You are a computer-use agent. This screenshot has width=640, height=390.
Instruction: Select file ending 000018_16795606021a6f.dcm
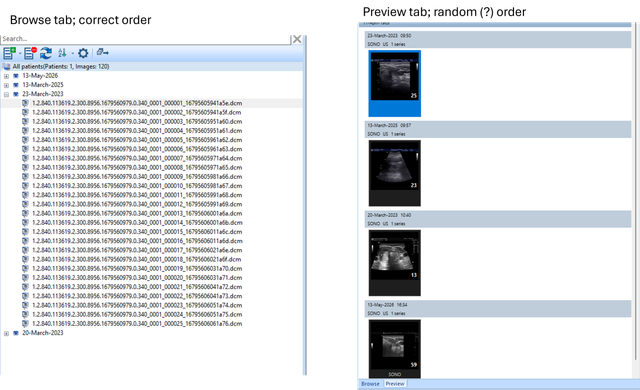pos(136,259)
